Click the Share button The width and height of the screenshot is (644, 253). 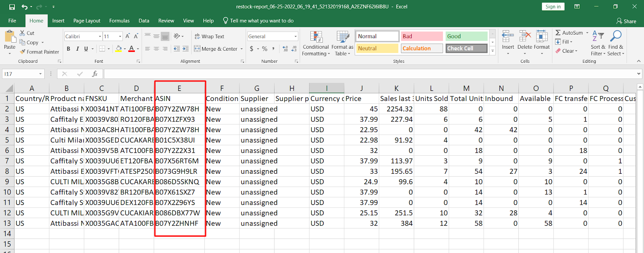point(626,21)
